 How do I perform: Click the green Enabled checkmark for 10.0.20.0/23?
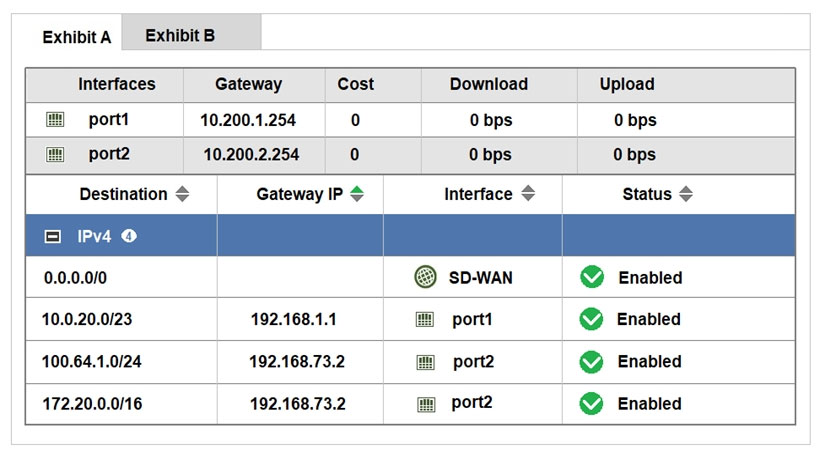click(592, 320)
